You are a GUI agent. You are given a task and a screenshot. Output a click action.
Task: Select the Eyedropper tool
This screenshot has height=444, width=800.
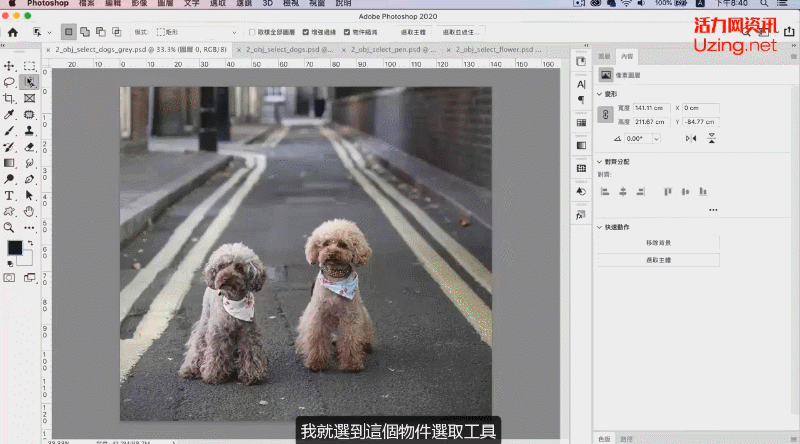tap(9, 114)
